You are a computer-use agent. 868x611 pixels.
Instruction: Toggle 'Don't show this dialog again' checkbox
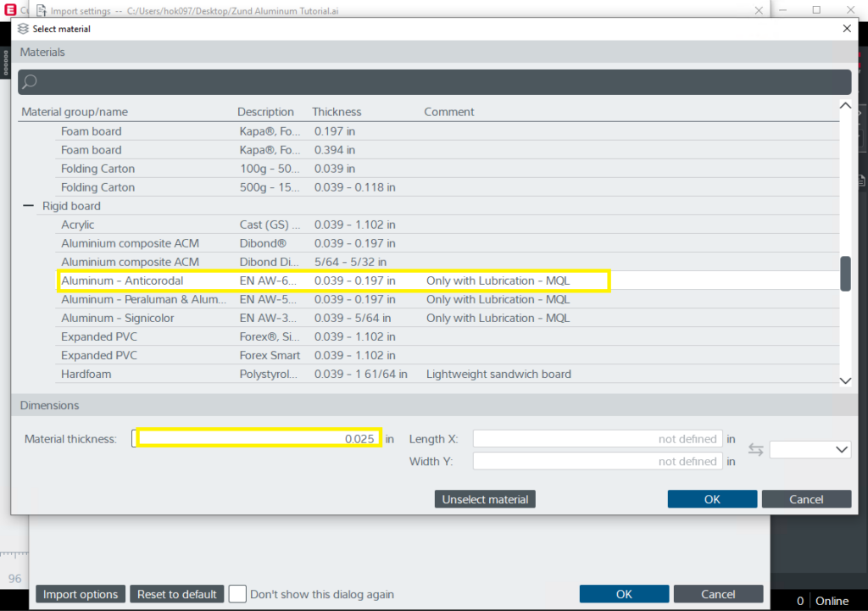(237, 594)
